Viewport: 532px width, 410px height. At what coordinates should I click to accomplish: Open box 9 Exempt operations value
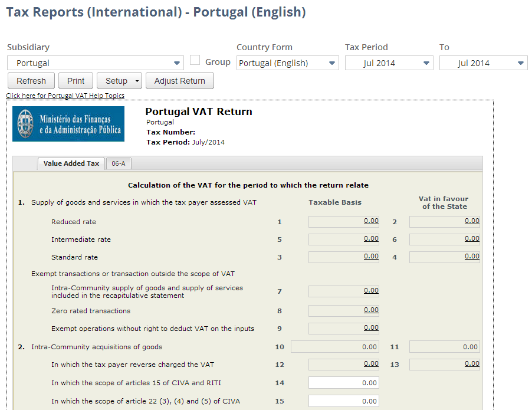(371, 327)
